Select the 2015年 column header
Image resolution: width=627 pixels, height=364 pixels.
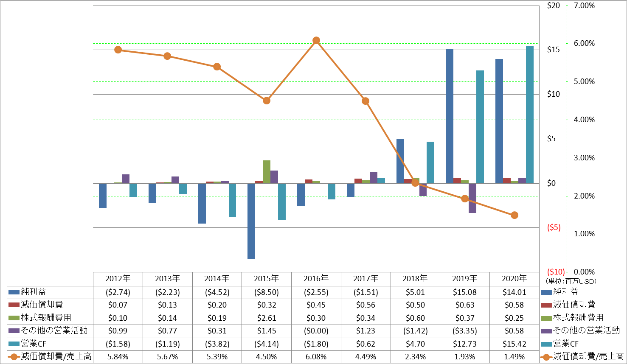tap(267, 279)
